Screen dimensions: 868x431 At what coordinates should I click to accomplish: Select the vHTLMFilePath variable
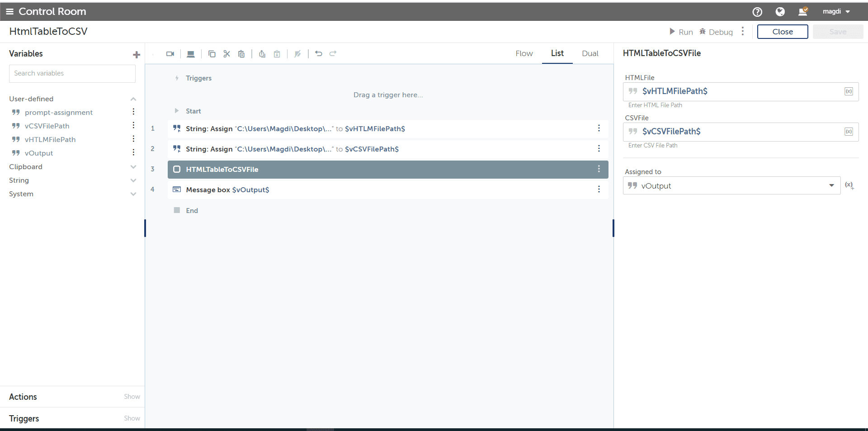50,139
